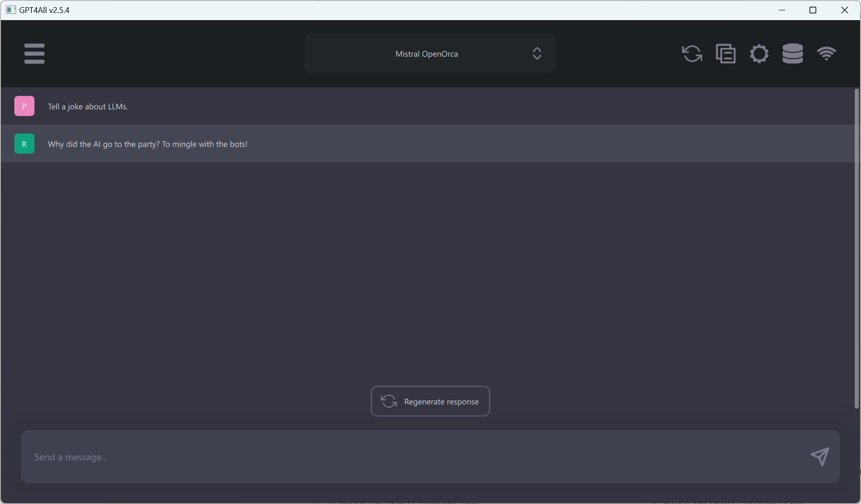Click the green R response avatar
Screen dimensions: 861x504
pyautogui.click(x=24, y=144)
